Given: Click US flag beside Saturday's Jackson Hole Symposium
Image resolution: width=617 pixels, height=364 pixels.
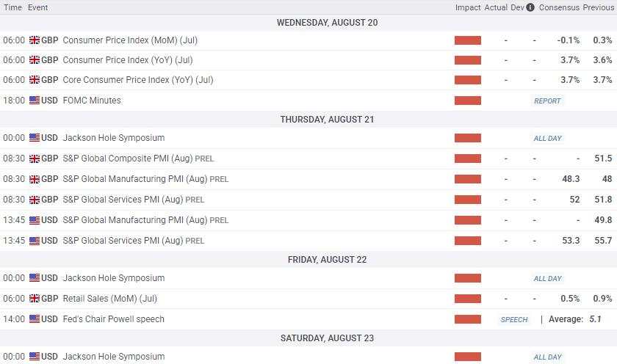Looking at the screenshot, I should (x=35, y=357).
